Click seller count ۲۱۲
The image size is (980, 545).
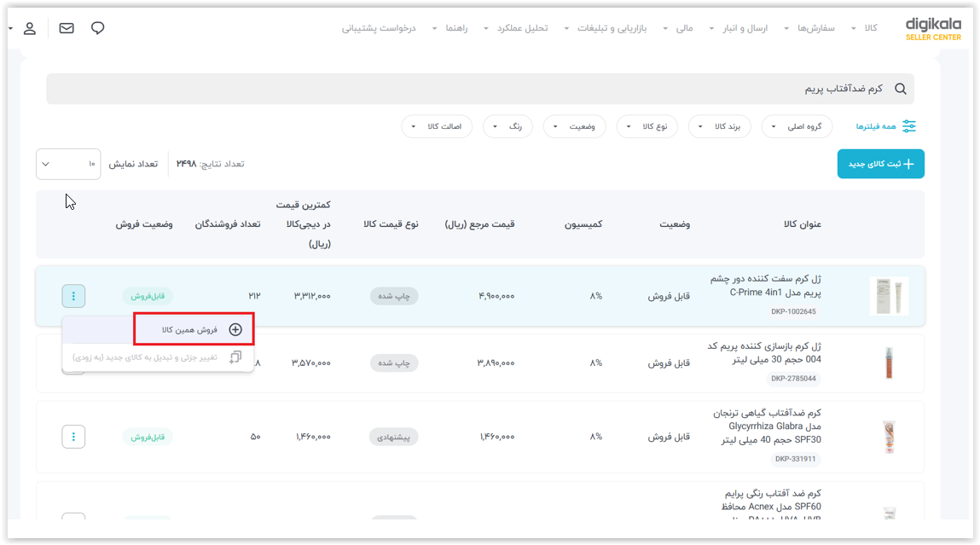click(254, 296)
